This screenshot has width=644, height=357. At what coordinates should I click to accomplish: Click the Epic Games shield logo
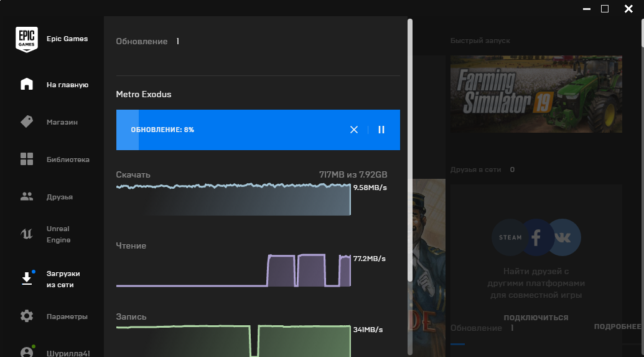(x=27, y=39)
